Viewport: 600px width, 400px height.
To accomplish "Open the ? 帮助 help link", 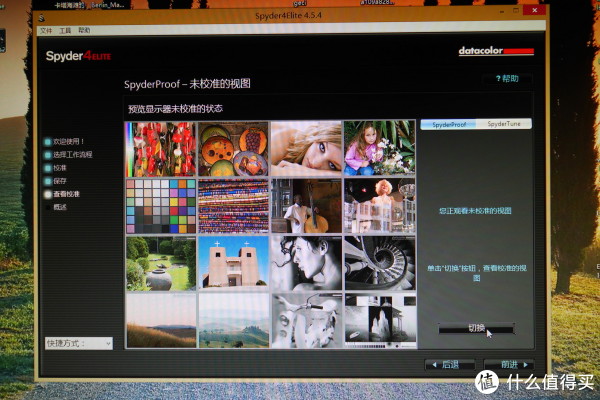I will tap(507, 78).
